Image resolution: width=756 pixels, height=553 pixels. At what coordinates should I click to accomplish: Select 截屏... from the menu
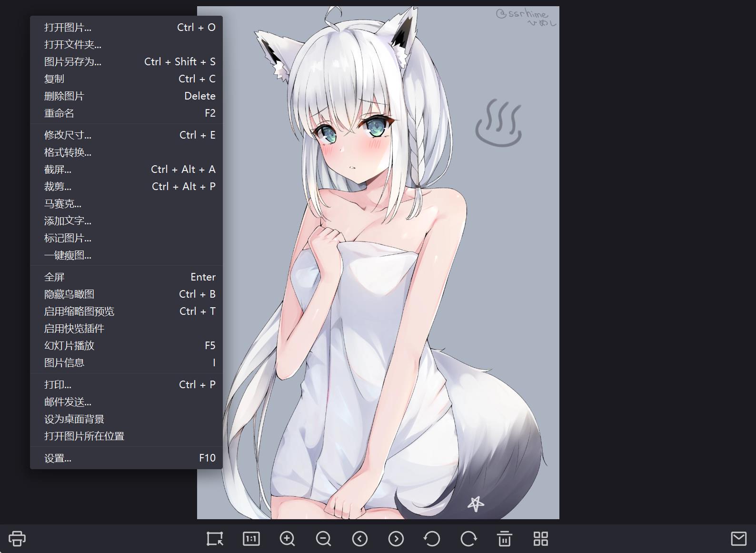coord(126,170)
